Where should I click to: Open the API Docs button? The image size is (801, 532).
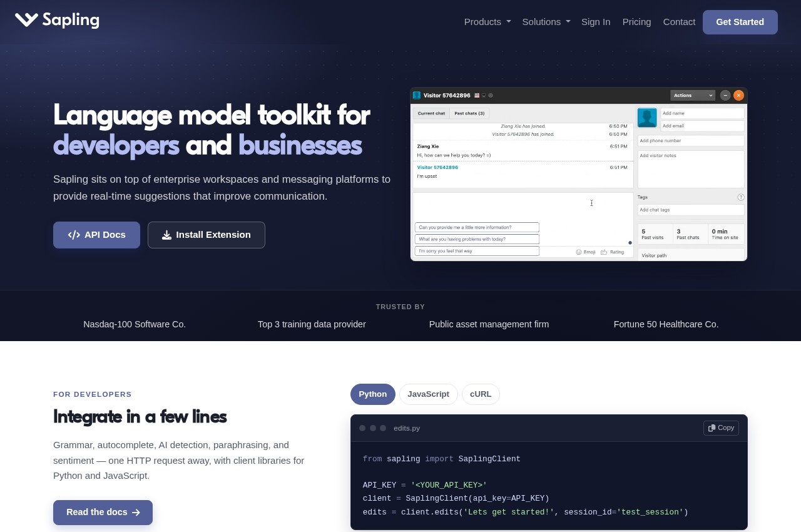(x=96, y=235)
